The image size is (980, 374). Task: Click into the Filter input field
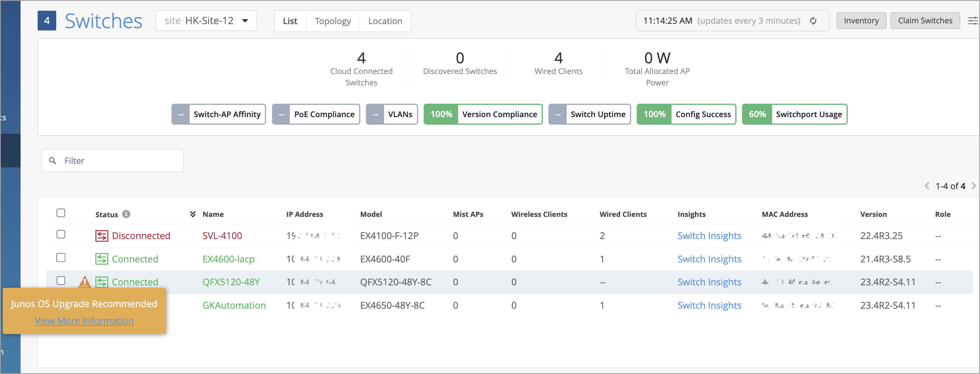pyautogui.click(x=119, y=161)
